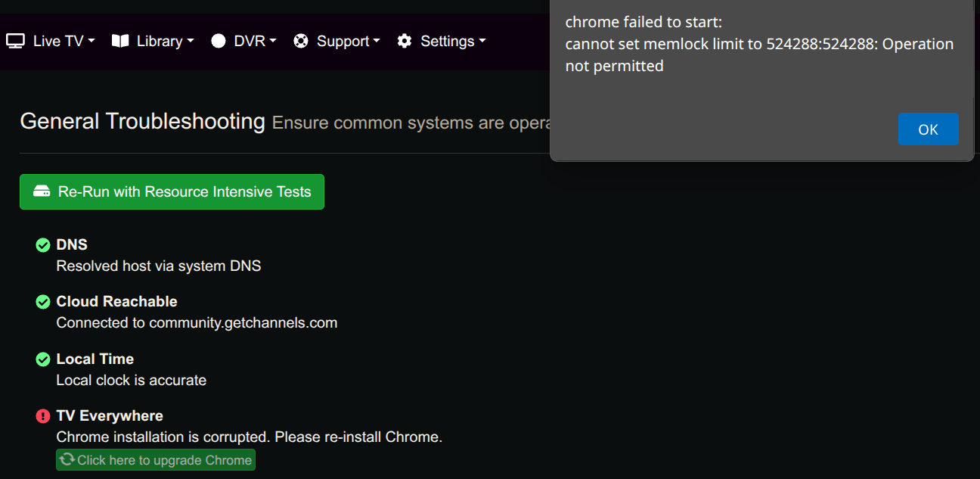The image size is (980, 479).
Task: Click the DVR record circle icon
Action: [219, 41]
